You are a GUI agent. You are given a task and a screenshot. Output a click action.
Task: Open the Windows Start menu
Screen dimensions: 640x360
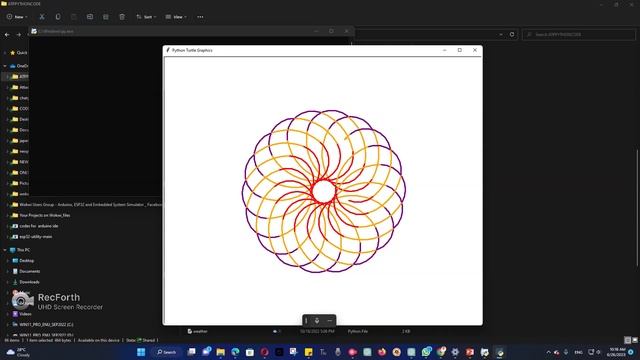141,352
